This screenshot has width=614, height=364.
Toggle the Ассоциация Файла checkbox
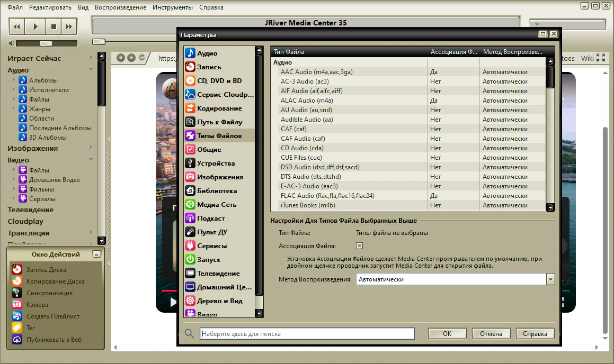pos(359,245)
